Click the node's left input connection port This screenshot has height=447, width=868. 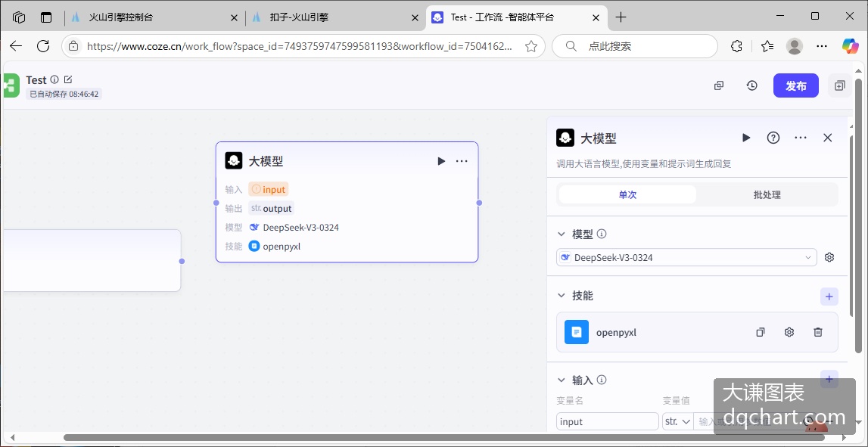coord(216,203)
